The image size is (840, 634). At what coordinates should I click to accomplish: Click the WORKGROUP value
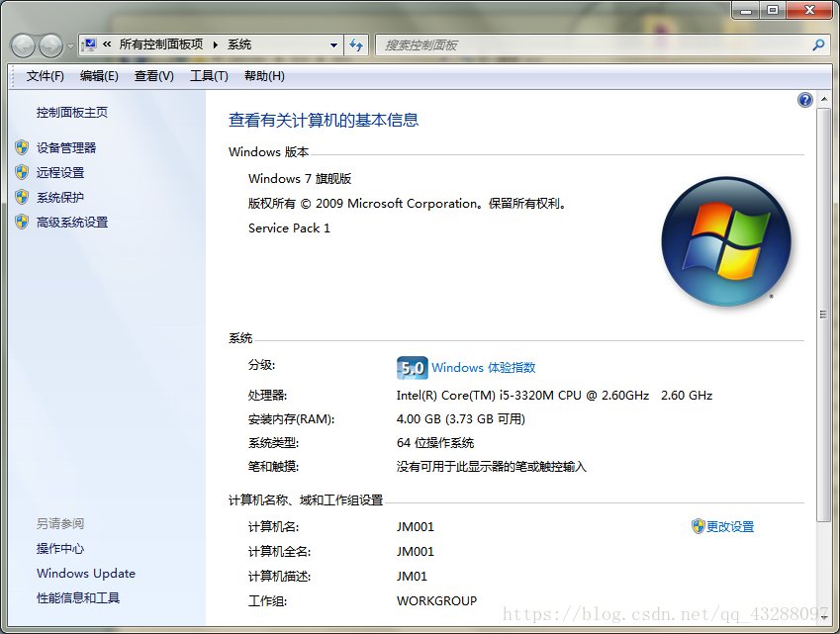pos(436,601)
